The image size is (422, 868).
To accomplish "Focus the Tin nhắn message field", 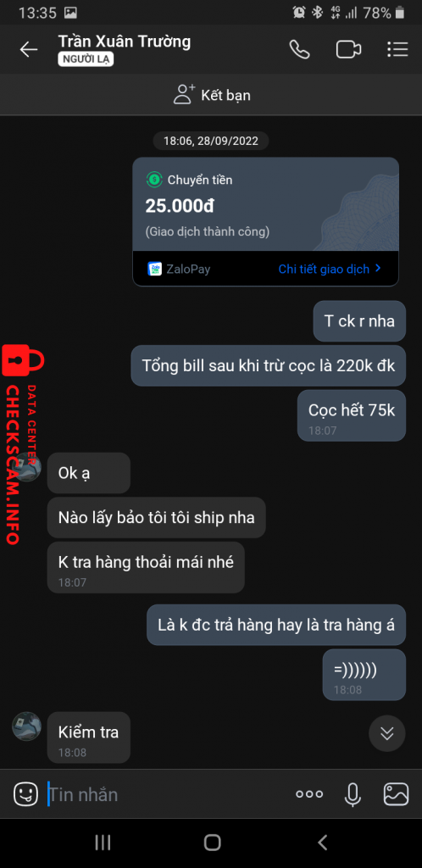I will [x=166, y=794].
